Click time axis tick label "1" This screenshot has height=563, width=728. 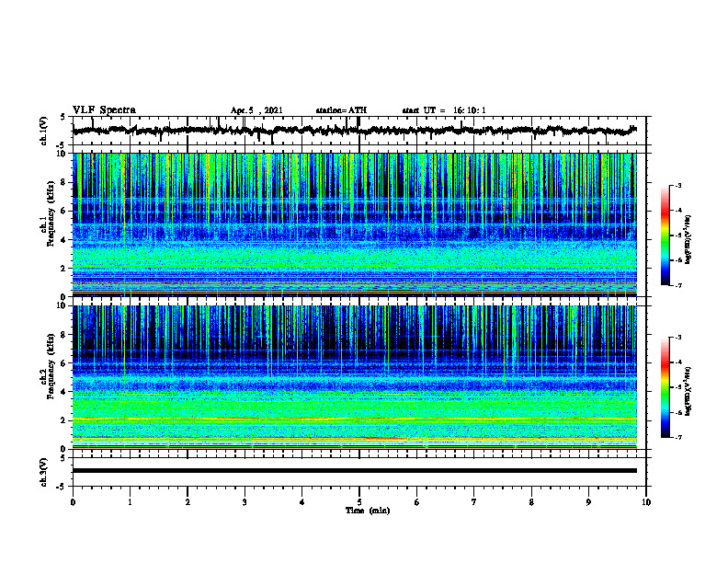pos(130,502)
